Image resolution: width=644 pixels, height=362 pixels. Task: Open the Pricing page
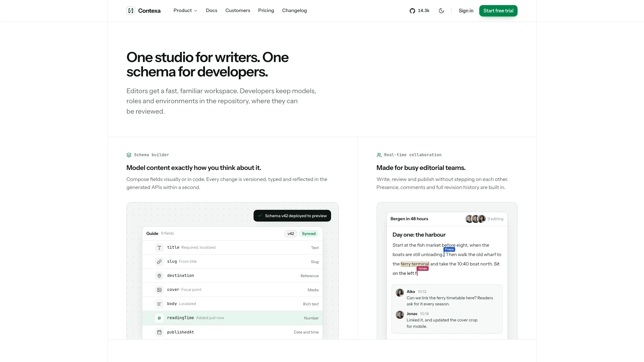[x=266, y=11]
